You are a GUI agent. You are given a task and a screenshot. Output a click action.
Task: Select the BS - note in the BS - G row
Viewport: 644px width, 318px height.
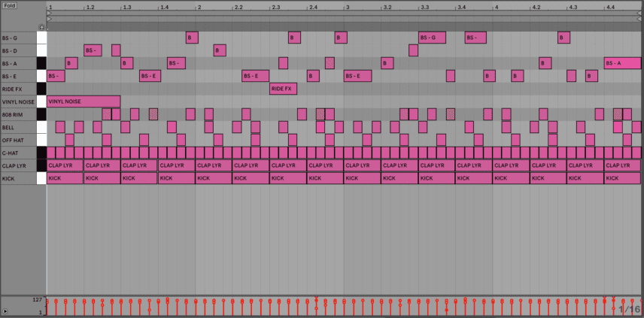coord(475,38)
